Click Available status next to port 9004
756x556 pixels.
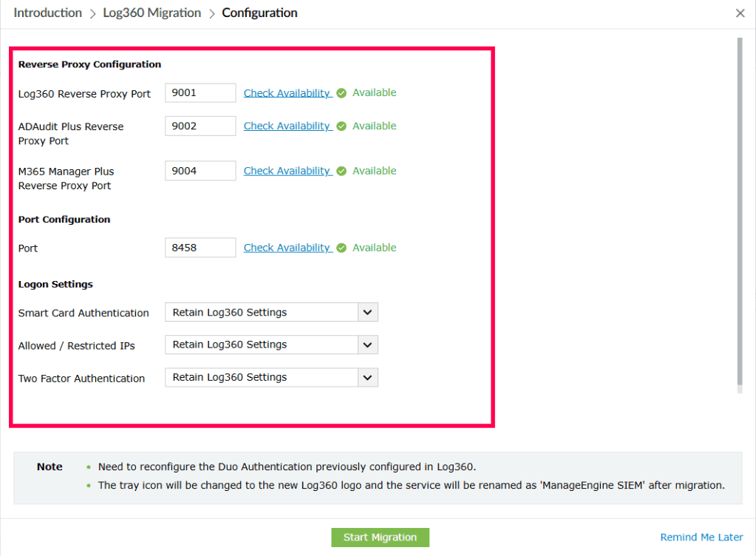(374, 171)
